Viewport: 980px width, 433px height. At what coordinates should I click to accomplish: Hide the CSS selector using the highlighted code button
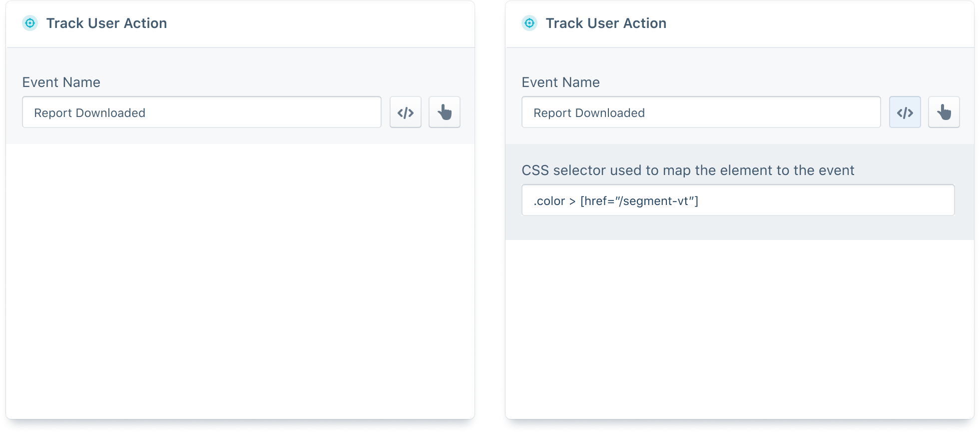point(905,112)
